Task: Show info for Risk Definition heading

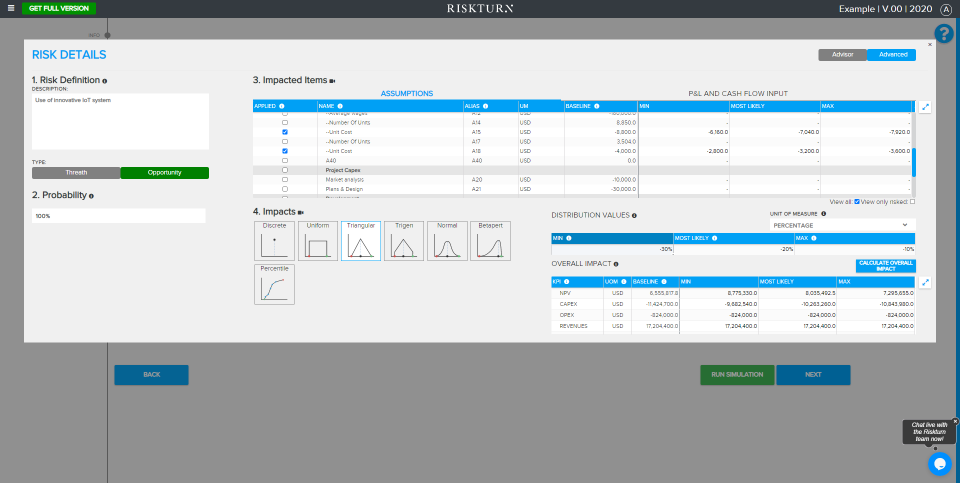Action: point(105,81)
